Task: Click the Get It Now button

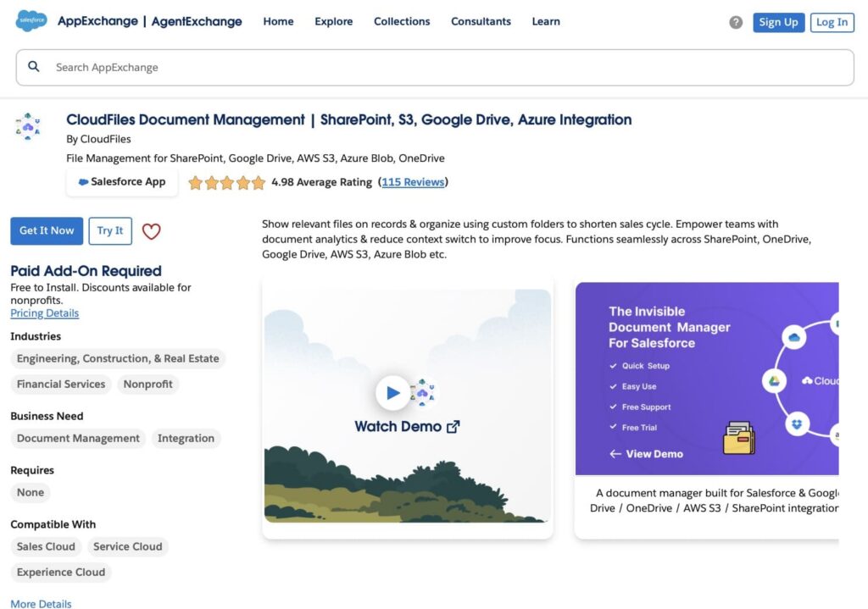Action: point(47,230)
